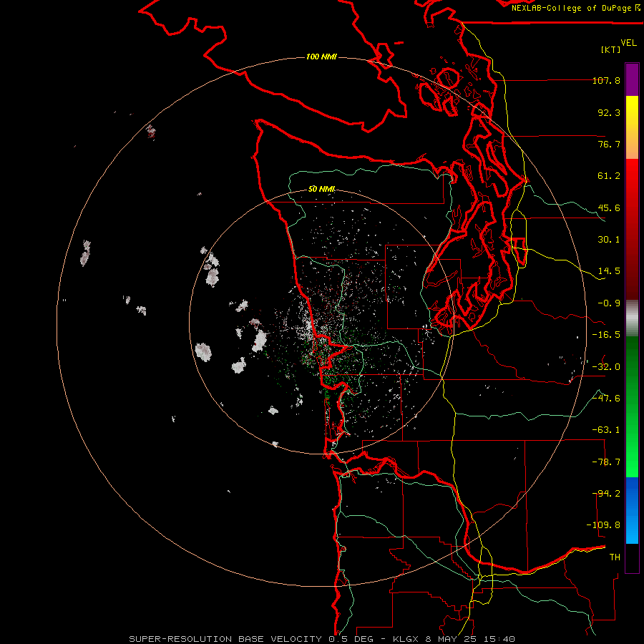Click the 45.6 velocity scale value
The width and height of the screenshot is (644, 644).
point(609,208)
